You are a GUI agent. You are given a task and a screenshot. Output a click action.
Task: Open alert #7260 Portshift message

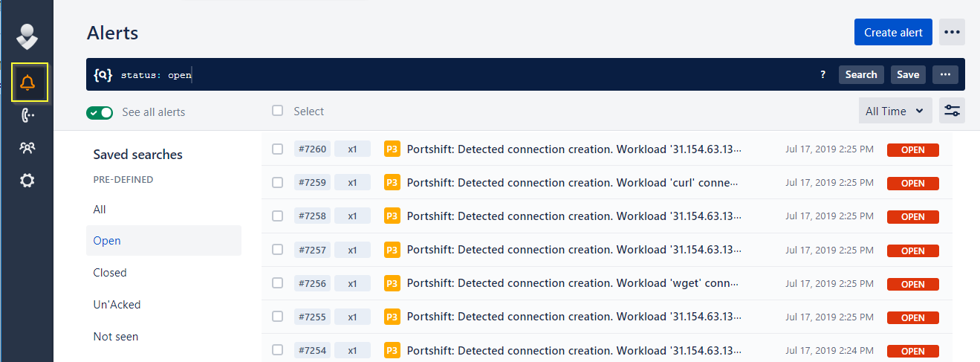[x=574, y=149]
